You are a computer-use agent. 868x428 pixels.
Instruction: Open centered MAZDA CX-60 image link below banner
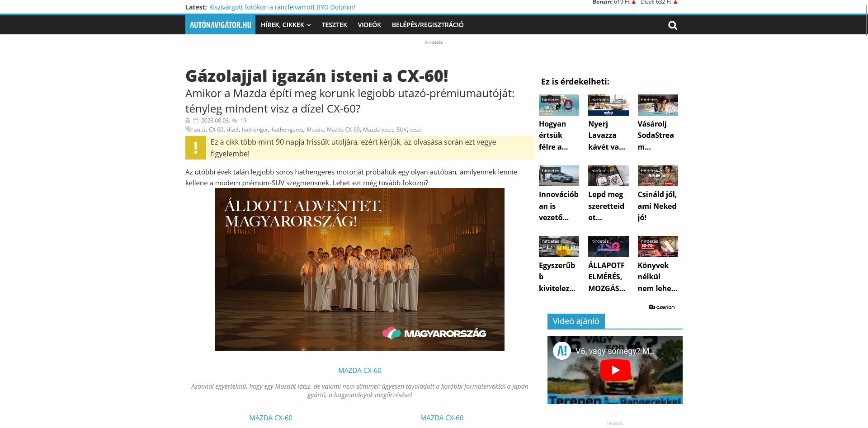tap(360, 371)
